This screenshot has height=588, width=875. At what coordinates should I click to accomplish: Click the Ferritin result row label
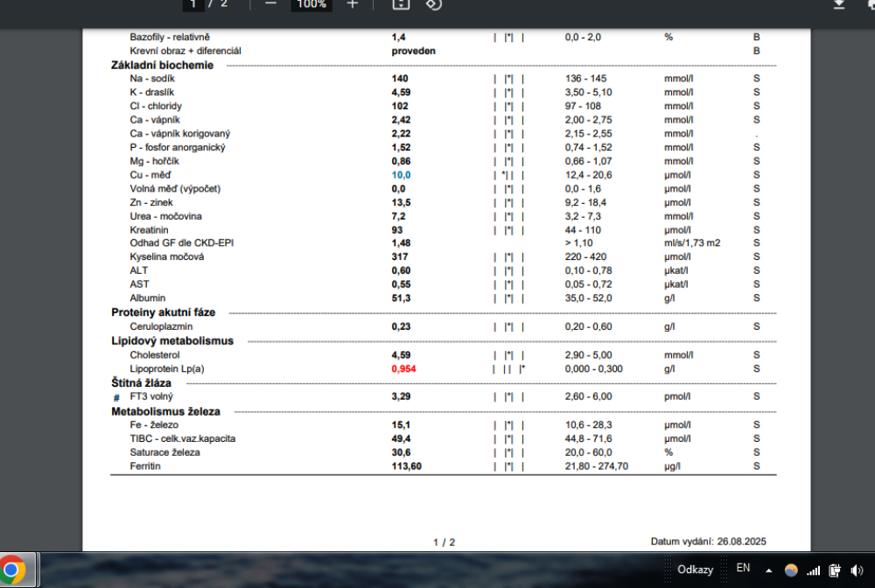[x=146, y=466]
